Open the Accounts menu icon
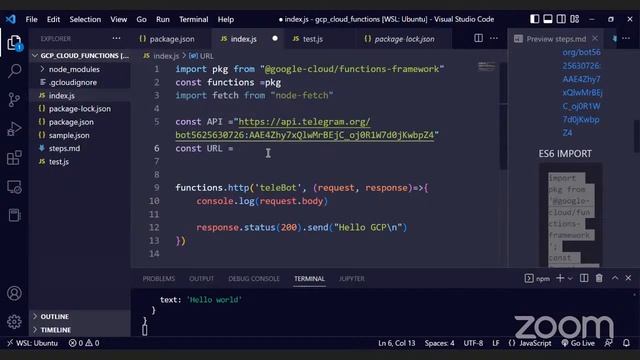Image resolution: width=640 pixels, height=360 pixels. coord(14,293)
